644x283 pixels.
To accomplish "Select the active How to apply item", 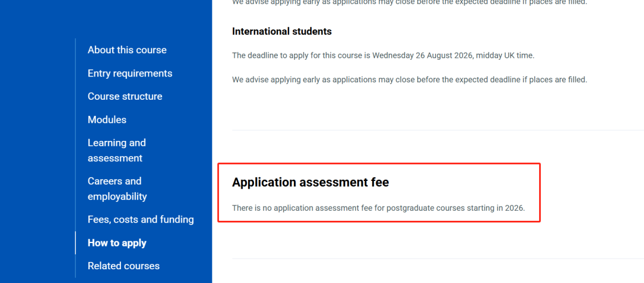I will (x=117, y=243).
